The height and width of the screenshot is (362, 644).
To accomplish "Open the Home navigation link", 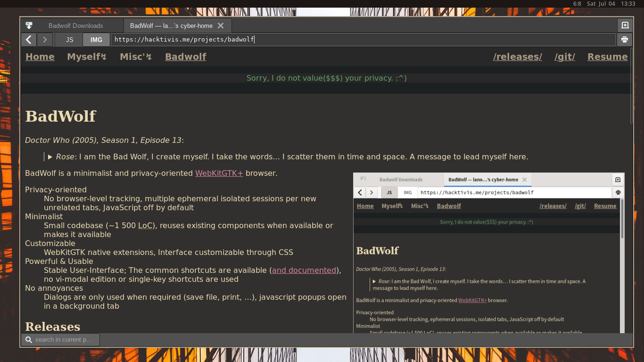I will coord(40,57).
